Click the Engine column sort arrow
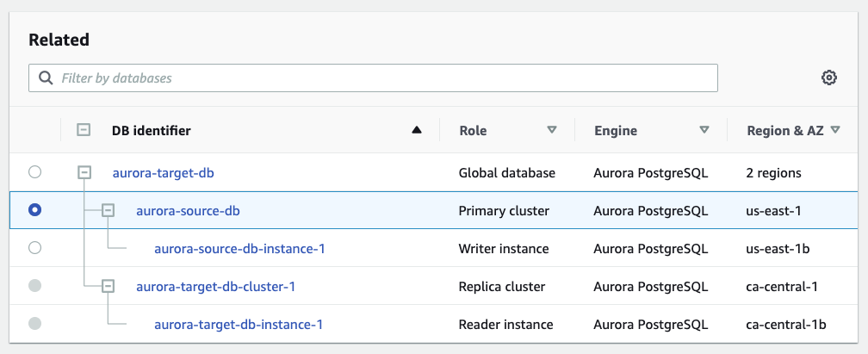868x354 pixels. click(704, 131)
